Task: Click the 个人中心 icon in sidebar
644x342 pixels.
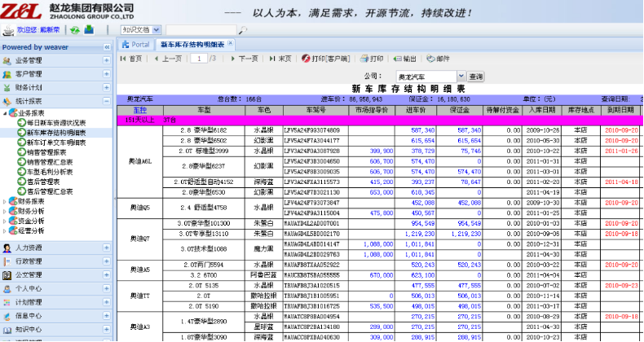Action: (x=7, y=289)
